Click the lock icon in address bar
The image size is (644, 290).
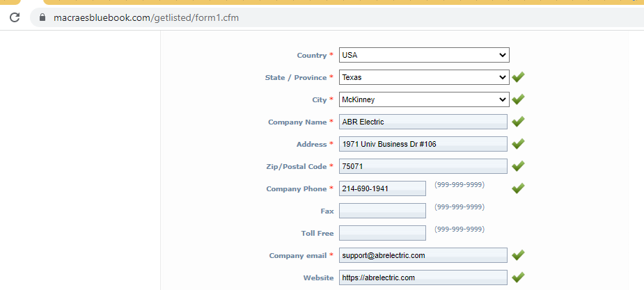coord(42,17)
